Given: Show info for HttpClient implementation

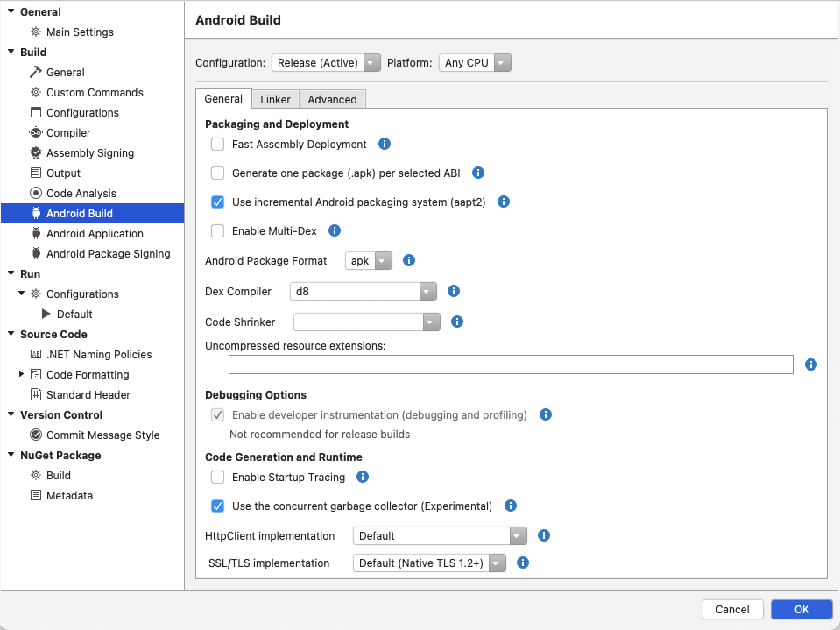Looking at the screenshot, I should coord(544,535).
